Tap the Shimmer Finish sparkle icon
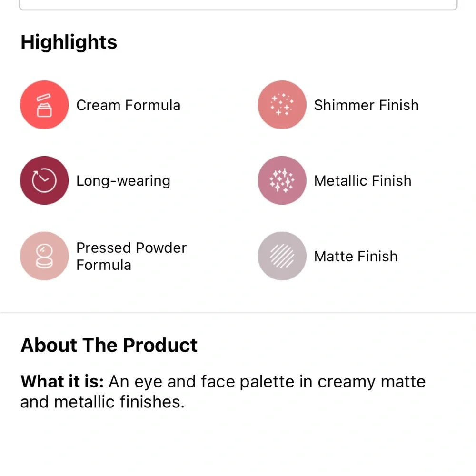The image size is (476, 476). tap(282, 105)
